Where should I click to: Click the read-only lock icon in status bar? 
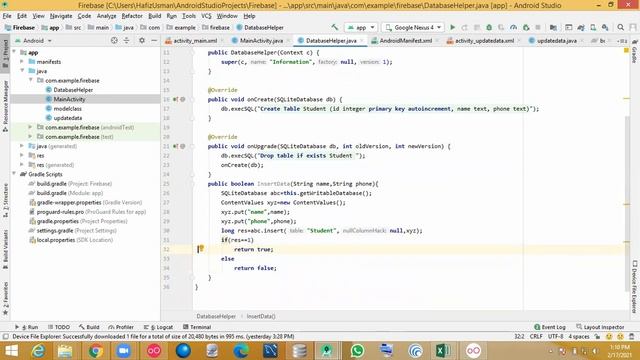point(598,337)
